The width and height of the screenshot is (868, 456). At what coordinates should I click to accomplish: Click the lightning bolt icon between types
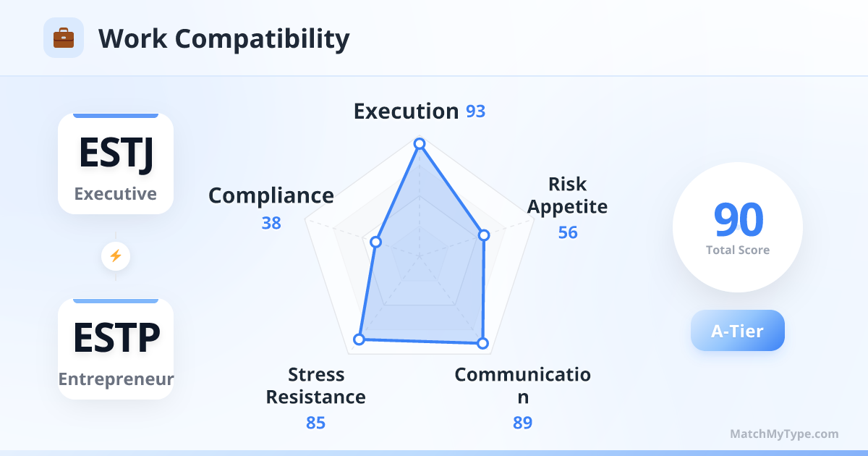(x=115, y=256)
